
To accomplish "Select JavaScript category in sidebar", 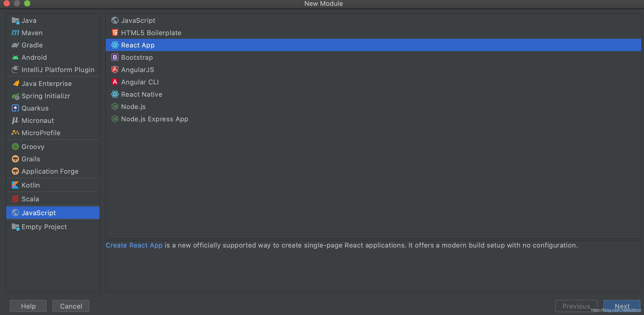I will pyautogui.click(x=53, y=213).
